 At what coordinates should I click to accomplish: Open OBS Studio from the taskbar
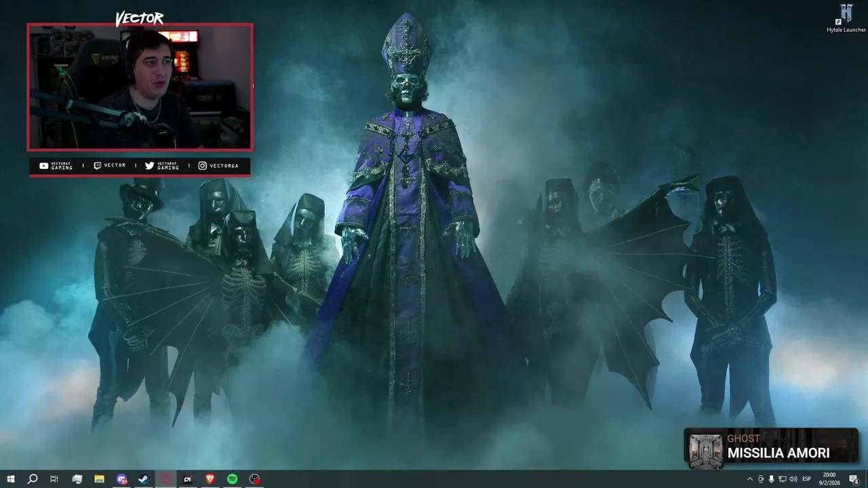(x=254, y=479)
